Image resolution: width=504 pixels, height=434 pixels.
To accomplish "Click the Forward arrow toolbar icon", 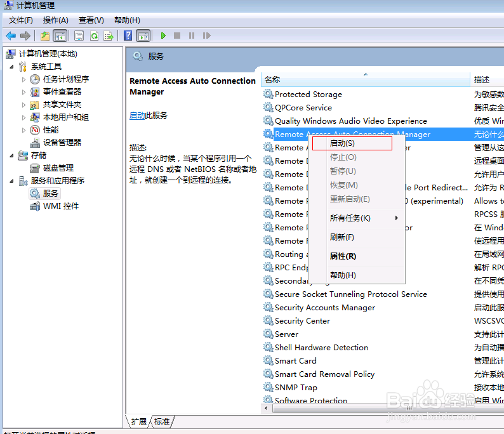I will click(x=25, y=36).
